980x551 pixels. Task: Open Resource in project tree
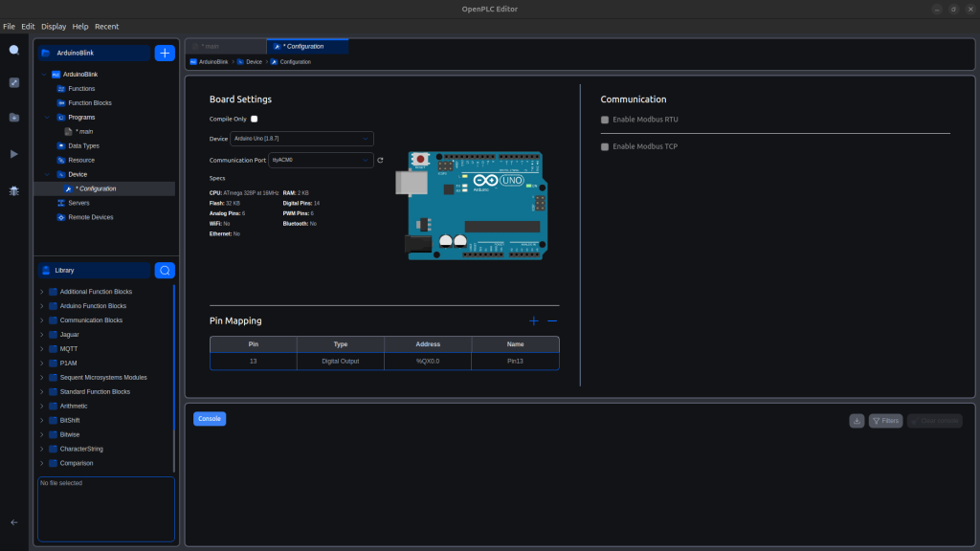81,161
